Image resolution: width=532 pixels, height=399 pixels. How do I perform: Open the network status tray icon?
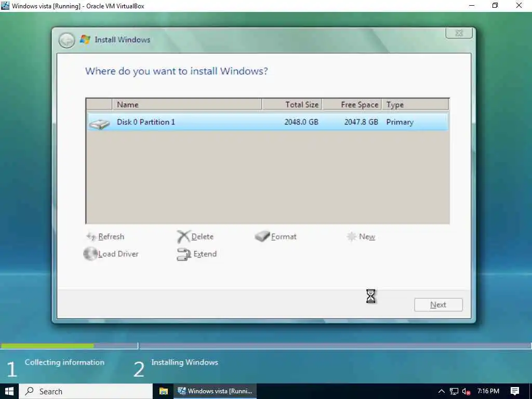click(x=454, y=391)
